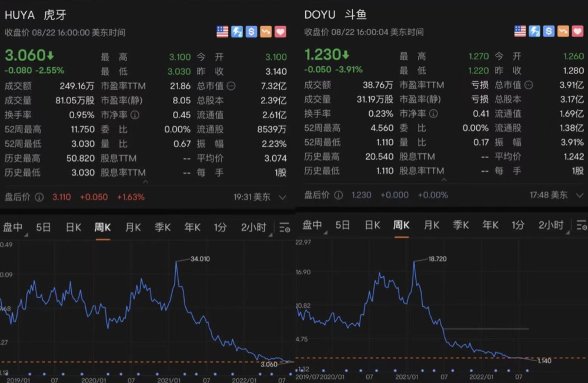Click HUYA 52周最高 value 11.750

82,130
